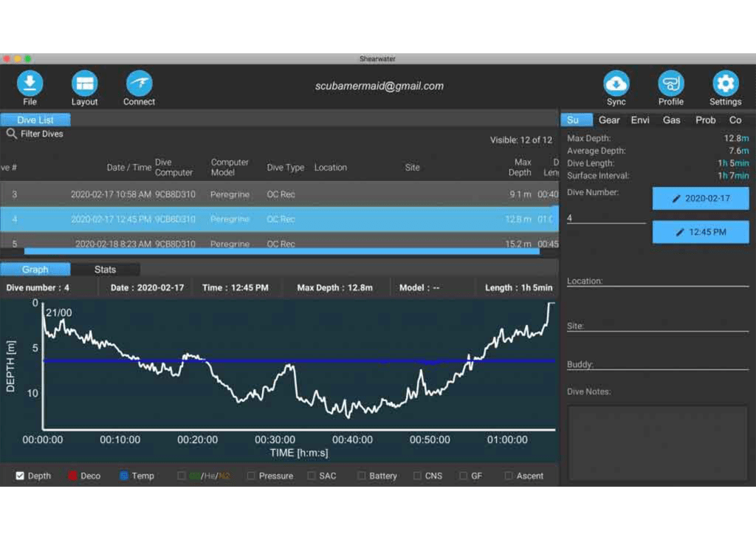Click the Location input field
The width and height of the screenshot is (756, 540).
pyautogui.click(x=657, y=281)
